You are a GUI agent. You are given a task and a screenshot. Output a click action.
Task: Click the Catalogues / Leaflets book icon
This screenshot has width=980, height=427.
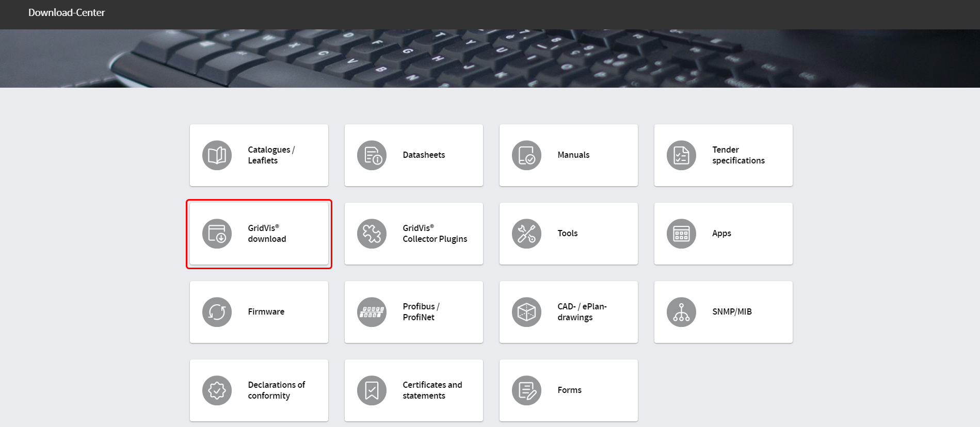[217, 155]
